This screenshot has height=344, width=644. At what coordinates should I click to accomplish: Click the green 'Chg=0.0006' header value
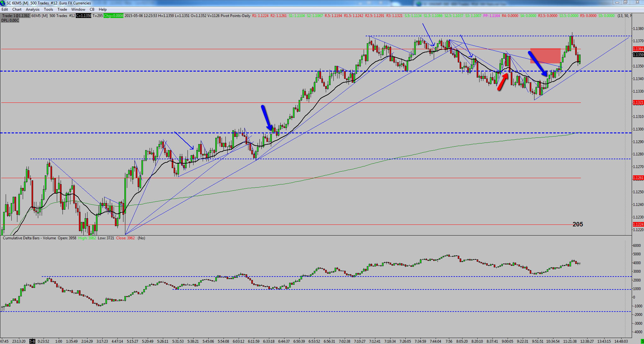(113, 16)
